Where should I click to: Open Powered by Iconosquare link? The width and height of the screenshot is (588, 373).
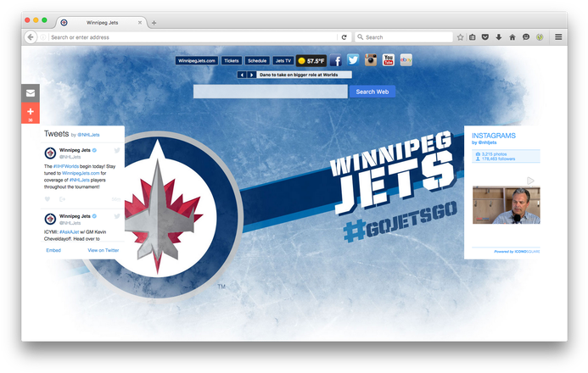point(517,251)
